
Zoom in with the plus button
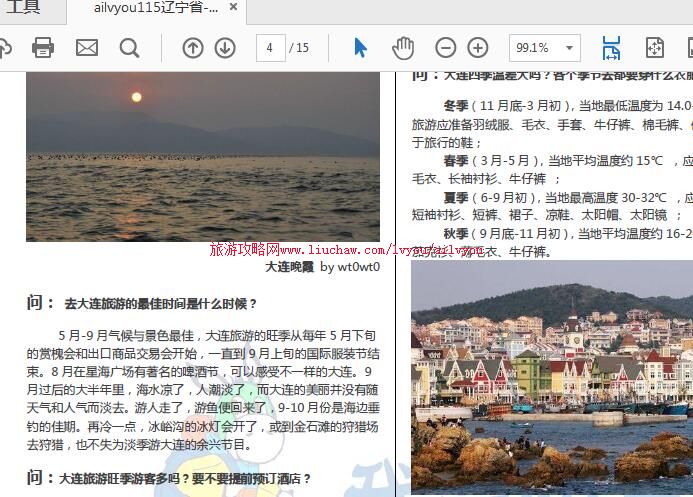tap(478, 47)
